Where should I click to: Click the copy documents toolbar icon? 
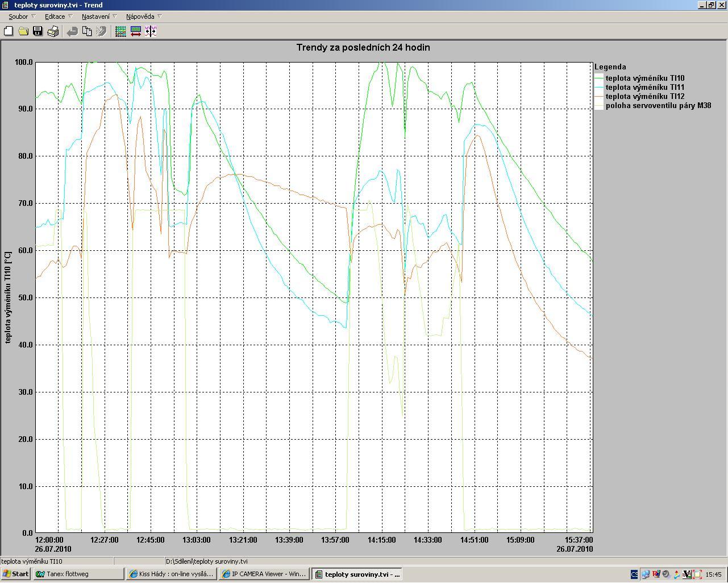click(x=87, y=31)
